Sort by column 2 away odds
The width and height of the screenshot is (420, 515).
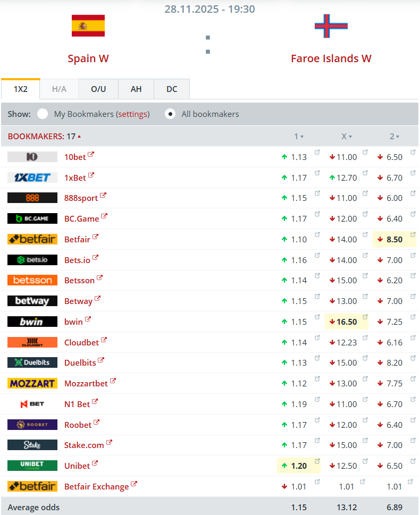point(394,137)
